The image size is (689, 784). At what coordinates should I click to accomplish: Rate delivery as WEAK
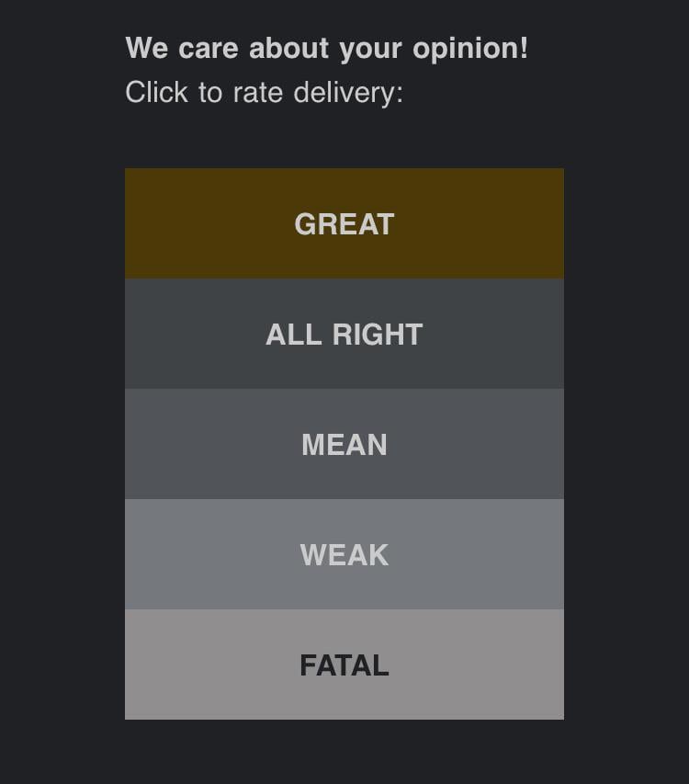[x=344, y=554]
